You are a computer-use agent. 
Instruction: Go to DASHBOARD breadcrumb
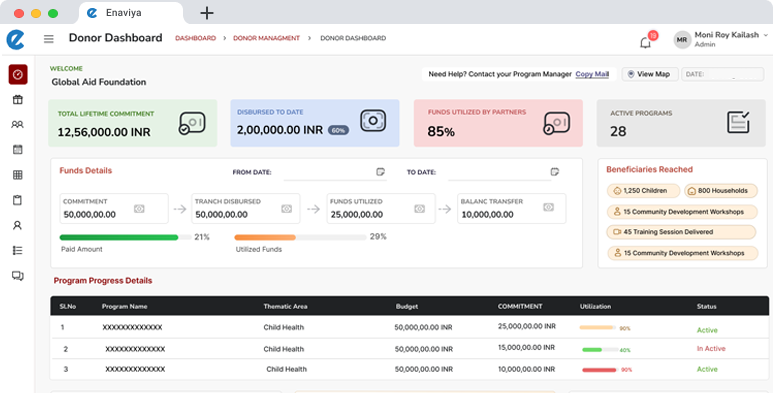coord(196,38)
